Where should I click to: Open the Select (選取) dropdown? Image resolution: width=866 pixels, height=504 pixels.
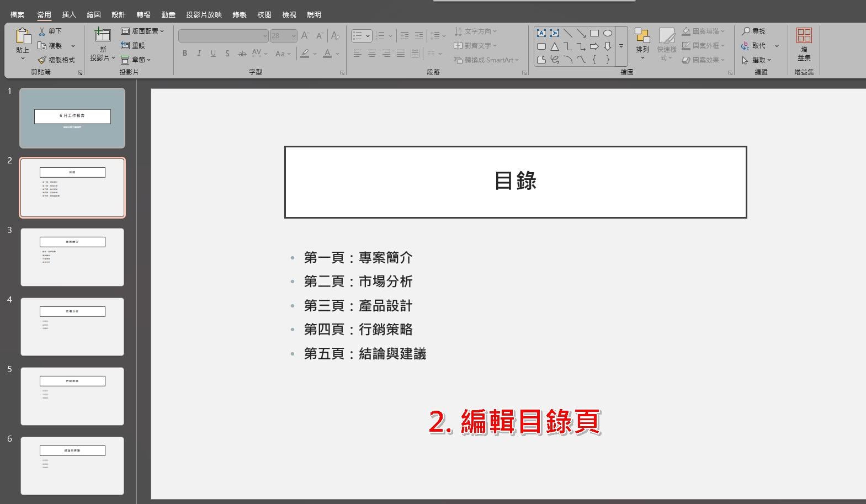756,60
